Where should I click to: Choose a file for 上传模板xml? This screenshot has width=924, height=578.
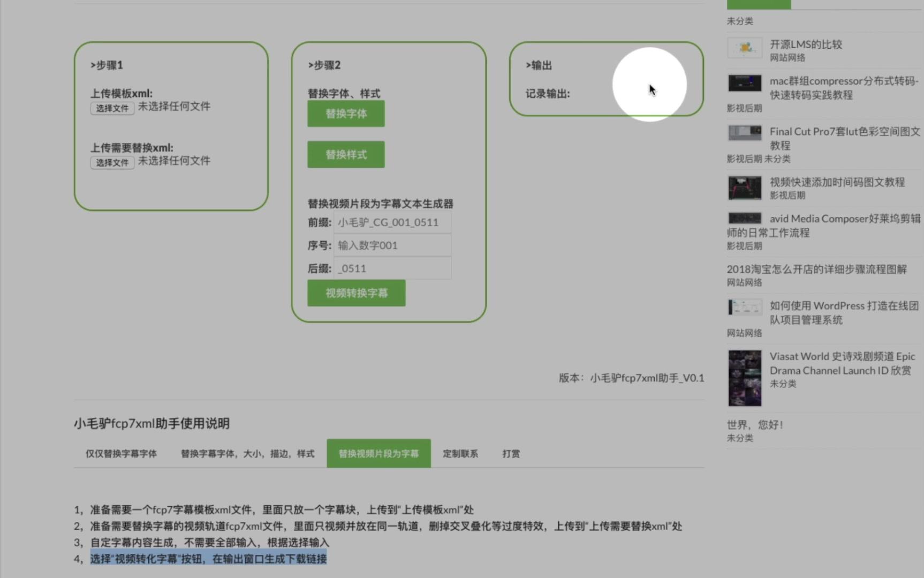[x=112, y=108]
